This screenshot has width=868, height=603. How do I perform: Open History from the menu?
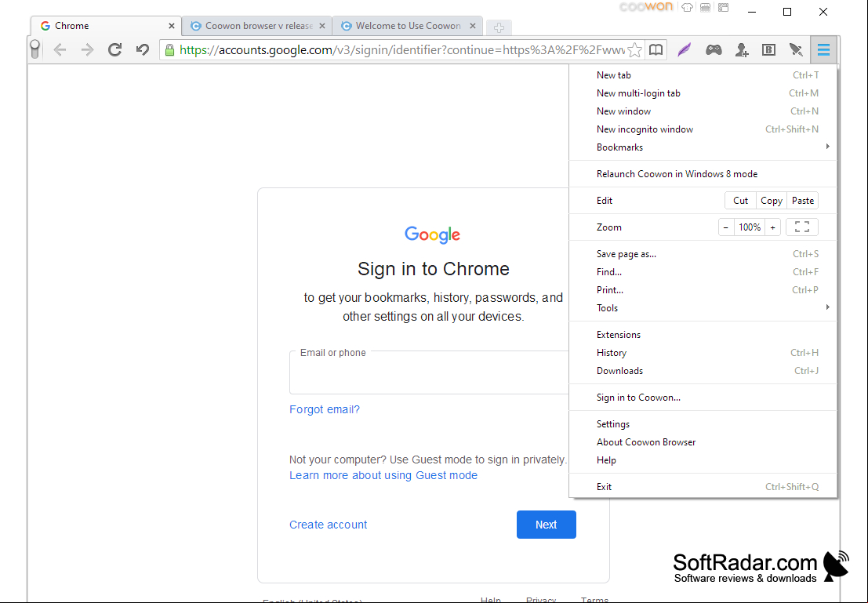point(703,353)
